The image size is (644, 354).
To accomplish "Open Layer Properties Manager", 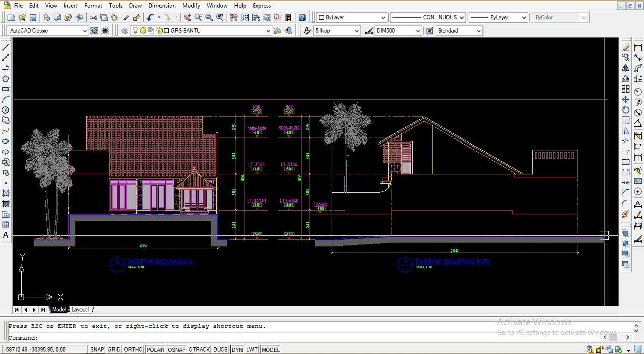I will click(124, 31).
